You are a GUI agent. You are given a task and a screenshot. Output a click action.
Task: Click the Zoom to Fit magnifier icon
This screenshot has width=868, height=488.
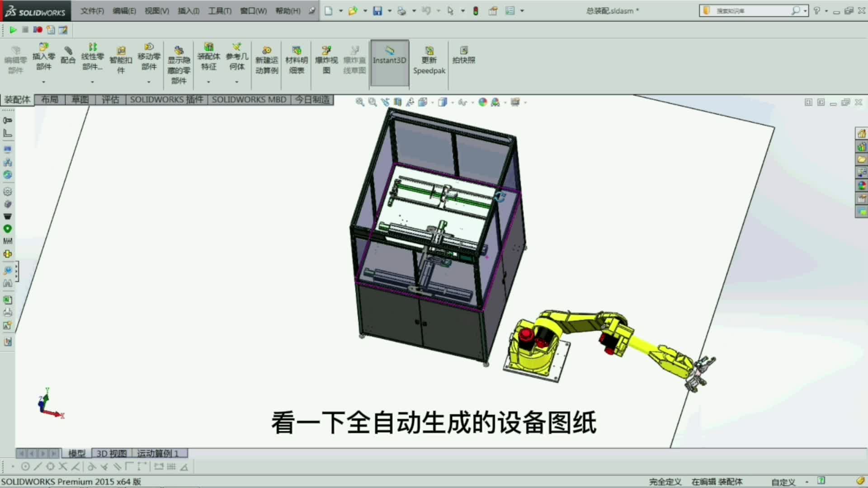pyautogui.click(x=360, y=102)
